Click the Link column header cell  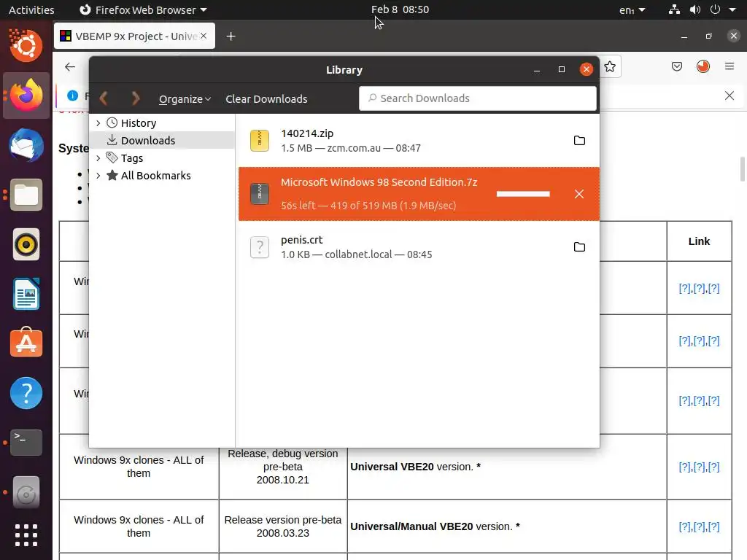pos(700,241)
